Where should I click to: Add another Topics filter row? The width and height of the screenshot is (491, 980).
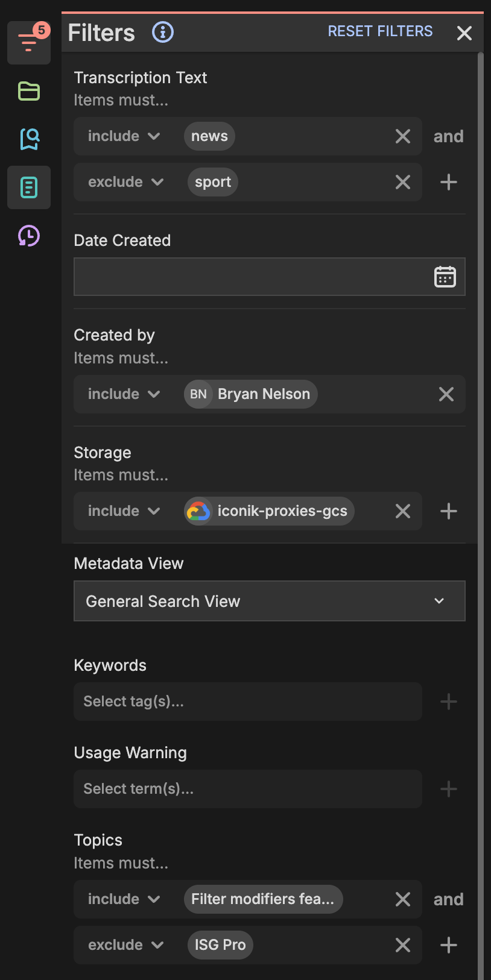coord(449,945)
